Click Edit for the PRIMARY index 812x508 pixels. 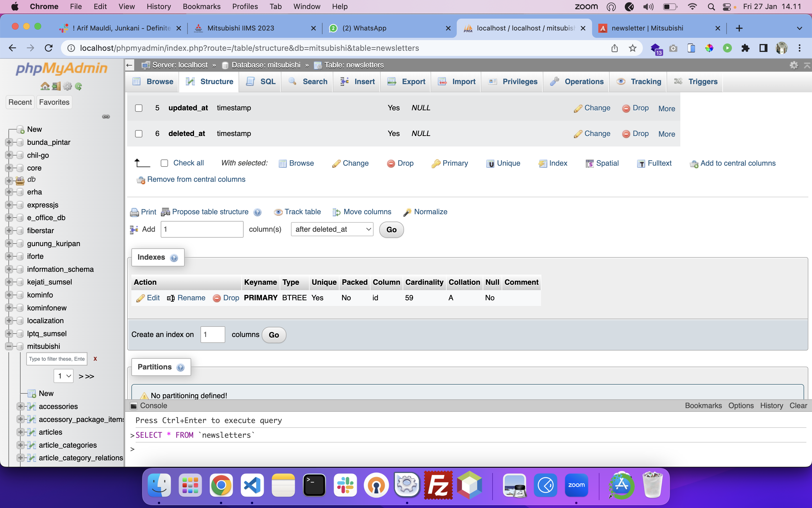[x=148, y=298]
